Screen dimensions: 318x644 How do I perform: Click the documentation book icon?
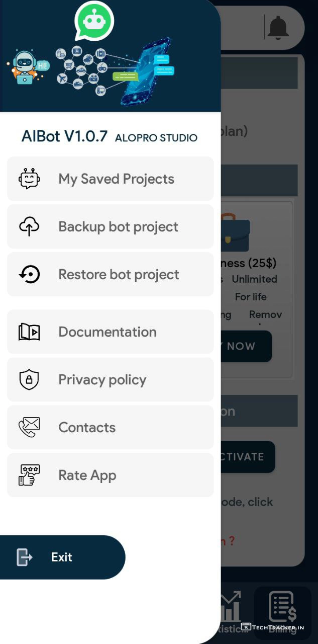(x=29, y=332)
